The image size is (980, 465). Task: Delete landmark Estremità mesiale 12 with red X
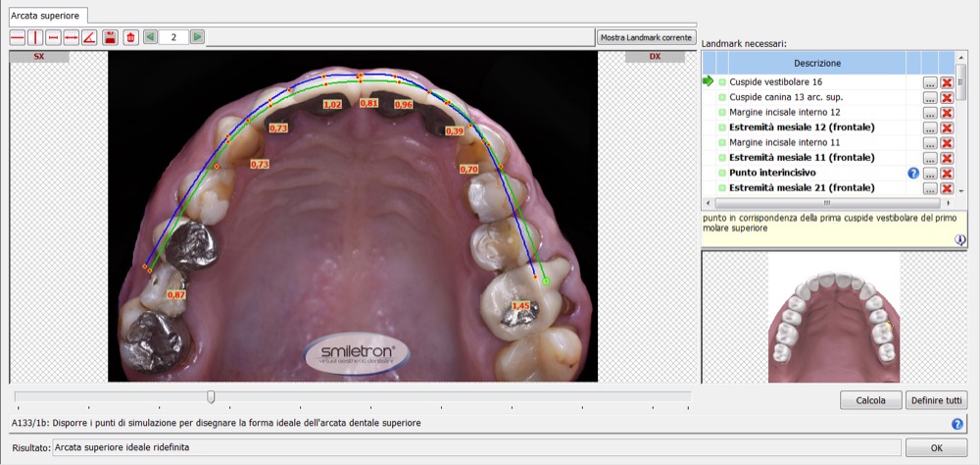click(947, 128)
